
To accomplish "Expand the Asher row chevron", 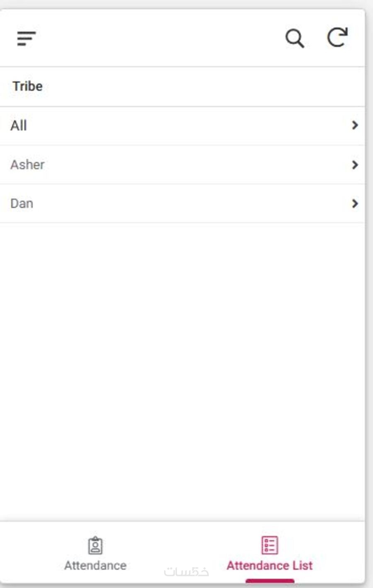I will pos(355,165).
